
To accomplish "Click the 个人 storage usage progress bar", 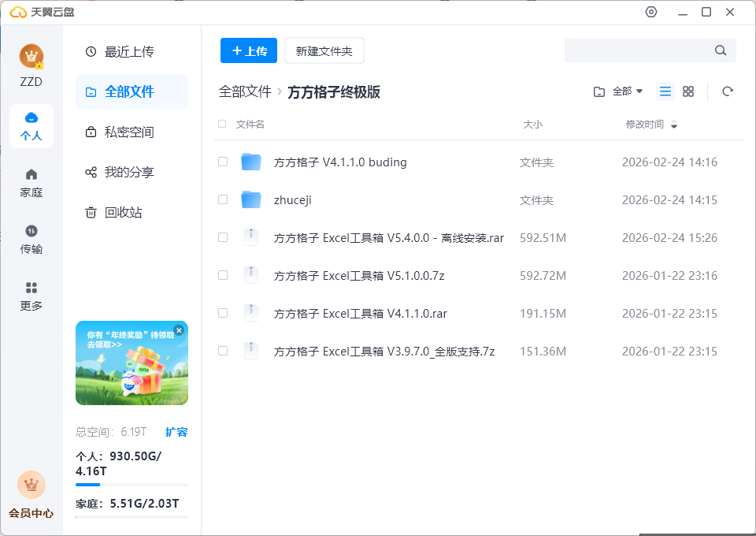I will [132, 484].
